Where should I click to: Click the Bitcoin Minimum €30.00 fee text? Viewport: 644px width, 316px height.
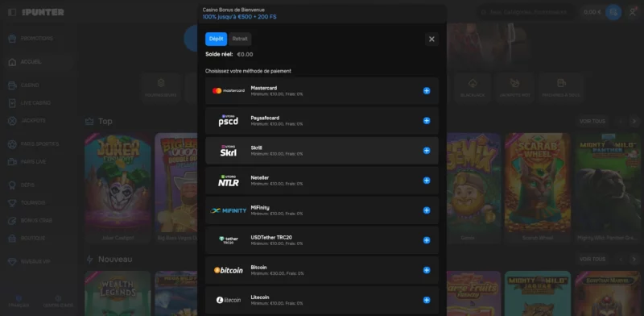pyautogui.click(x=277, y=273)
